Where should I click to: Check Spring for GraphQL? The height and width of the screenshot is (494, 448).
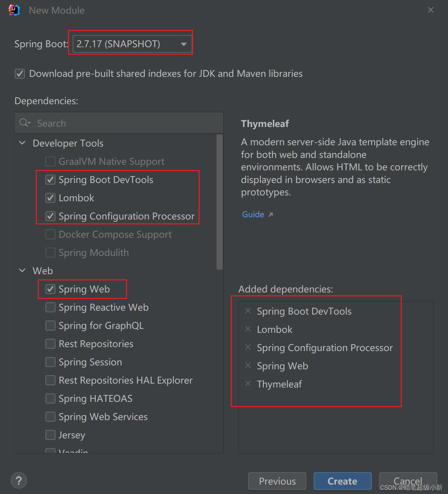pos(50,325)
